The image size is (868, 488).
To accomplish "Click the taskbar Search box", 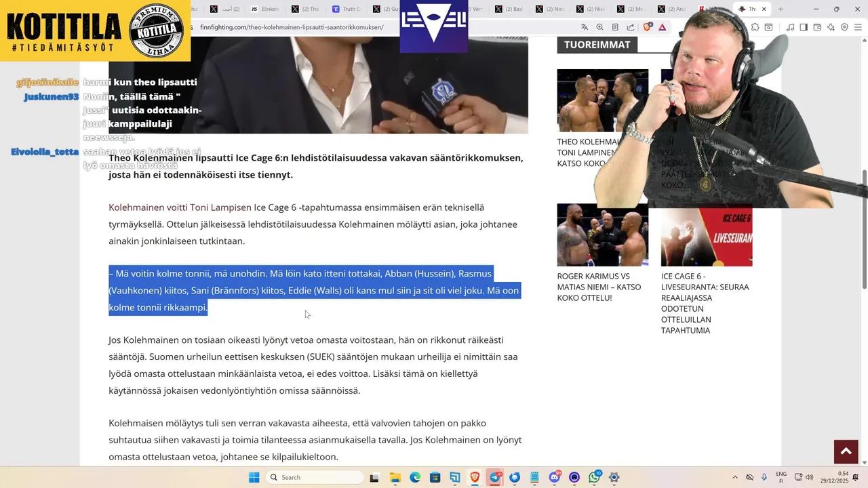I will pyautogui.click(x=315, y=477).
